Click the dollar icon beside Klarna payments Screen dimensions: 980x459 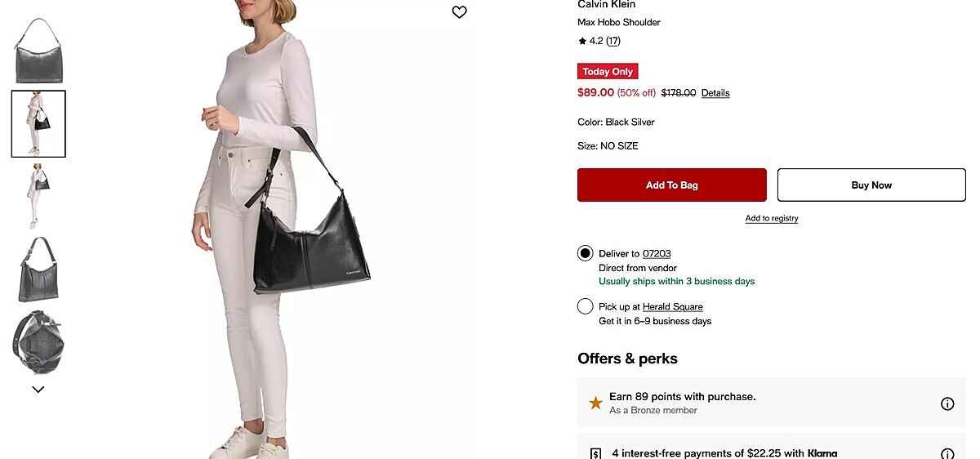596,454
